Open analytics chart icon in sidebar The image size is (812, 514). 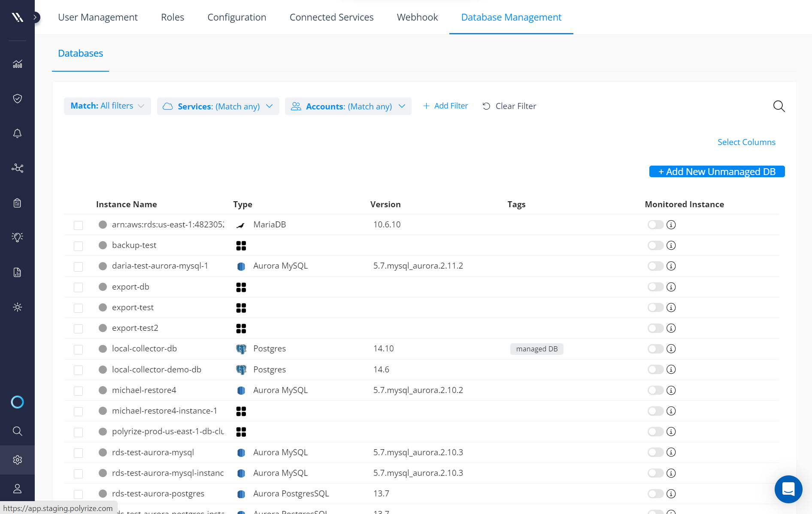(x=17, y=64)
